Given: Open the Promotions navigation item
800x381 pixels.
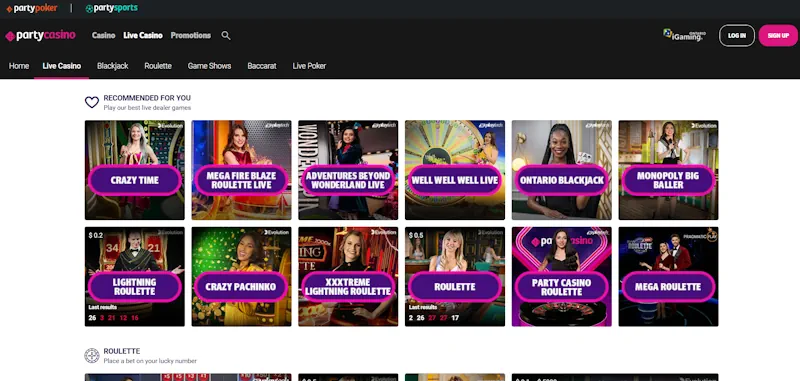Looking at the screenshot, I should 191,35.
